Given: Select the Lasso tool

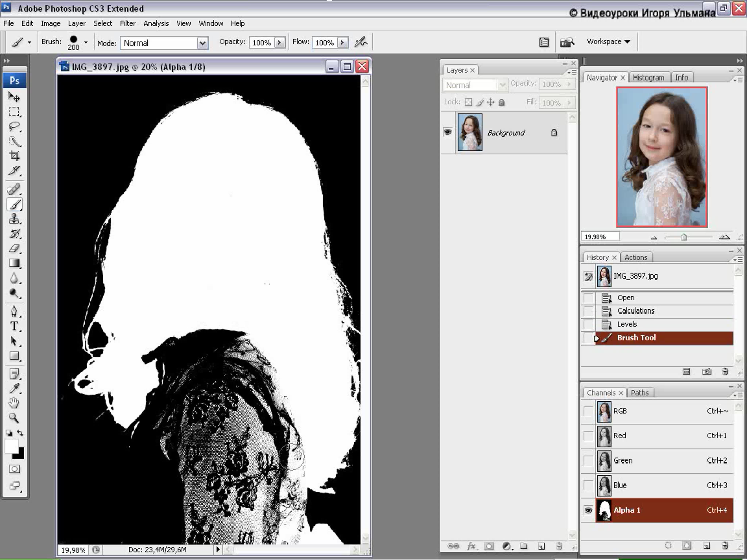Looking at the screenshot, I should click(x=14, y=126).
